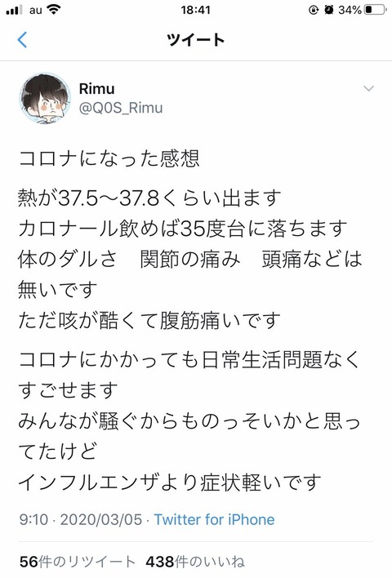Screen dimensions: 392x578
Task: Tap the alarm clock status icon
Action: (x=329, y=10)
